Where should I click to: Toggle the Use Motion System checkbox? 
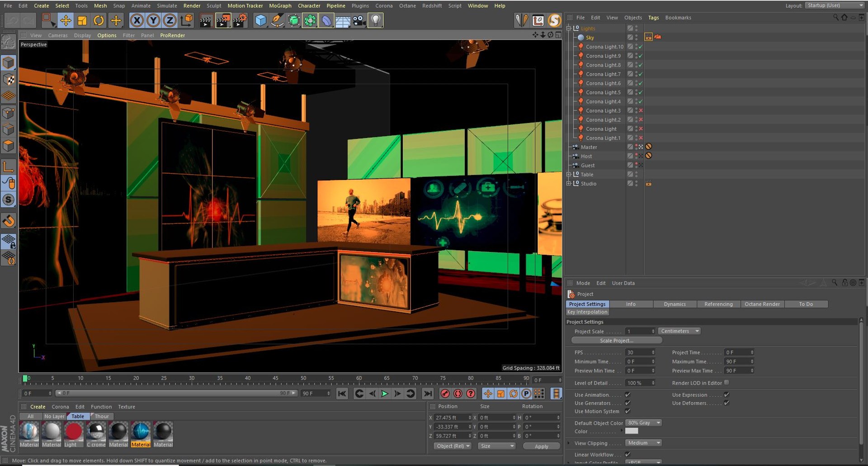[x=627, y=411]
